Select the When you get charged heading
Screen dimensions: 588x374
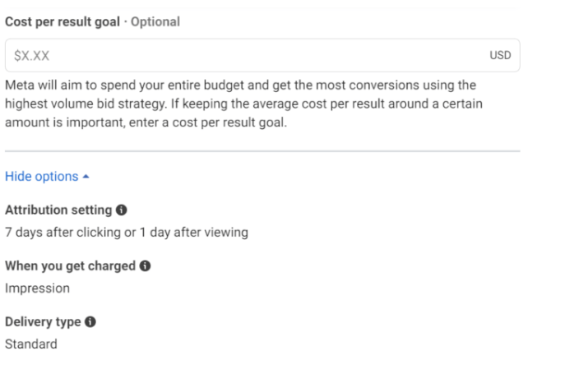pos(70,266)
